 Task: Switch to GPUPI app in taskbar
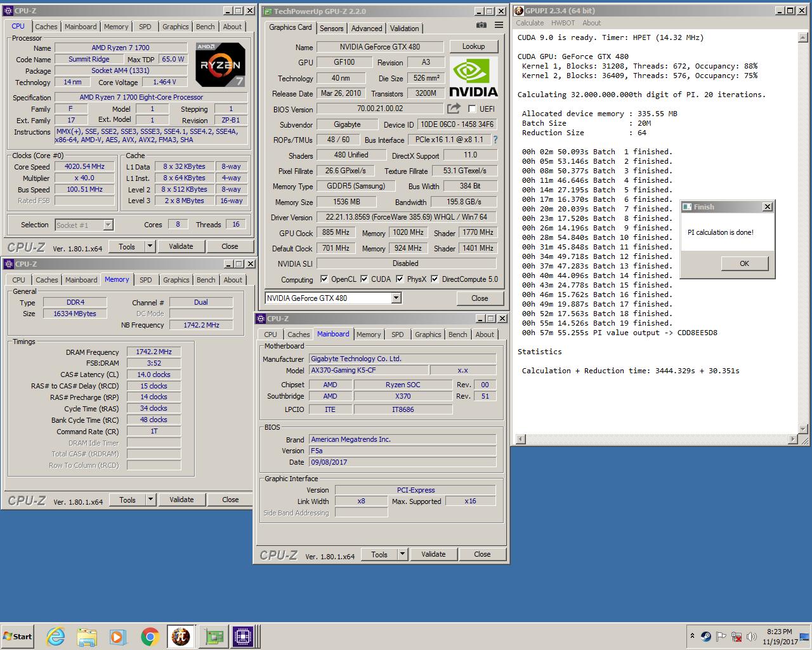point(181,636)
